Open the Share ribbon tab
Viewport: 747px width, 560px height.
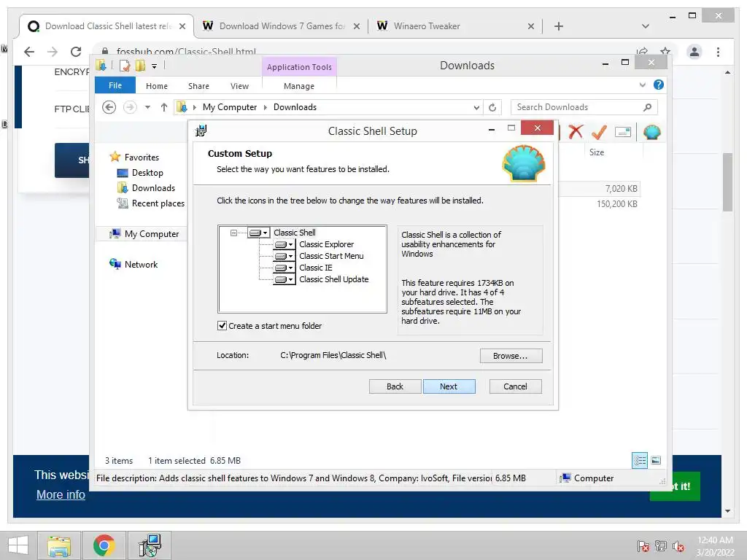[198, 86]
